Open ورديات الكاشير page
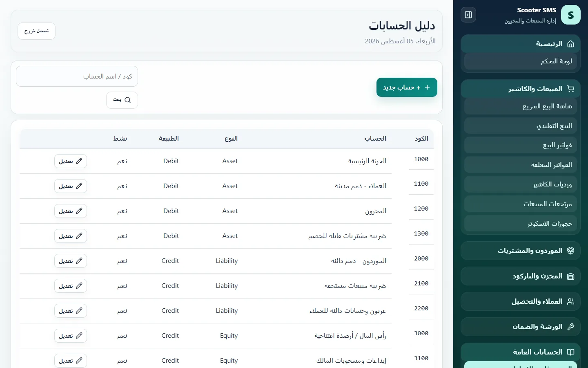Viewport: 588px width, 368px height. (521, 184)
